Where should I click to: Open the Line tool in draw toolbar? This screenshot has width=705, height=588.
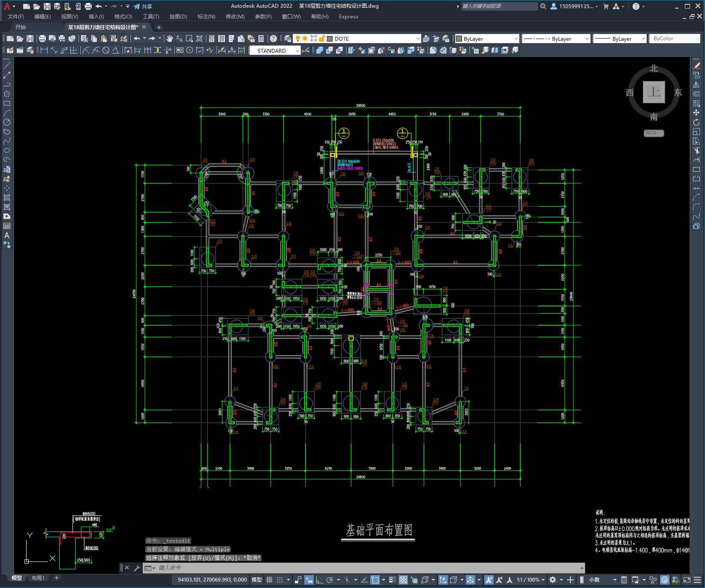tap(7, 66)
